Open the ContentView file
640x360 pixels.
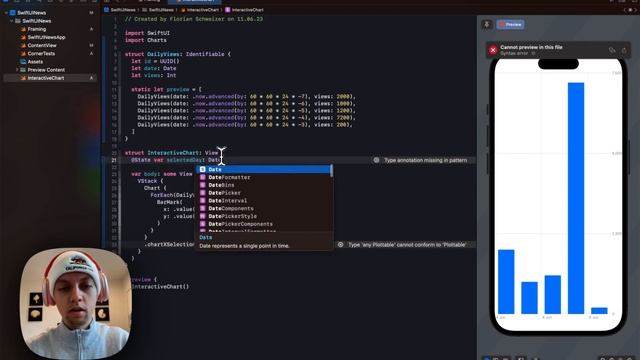click(x=42, y=45)
